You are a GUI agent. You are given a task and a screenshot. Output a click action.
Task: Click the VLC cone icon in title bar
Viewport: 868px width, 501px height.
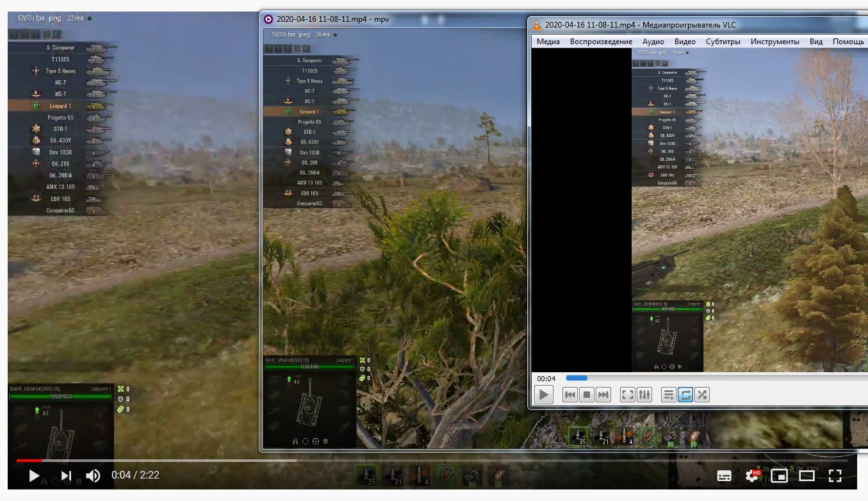click(x=536, y=25)
